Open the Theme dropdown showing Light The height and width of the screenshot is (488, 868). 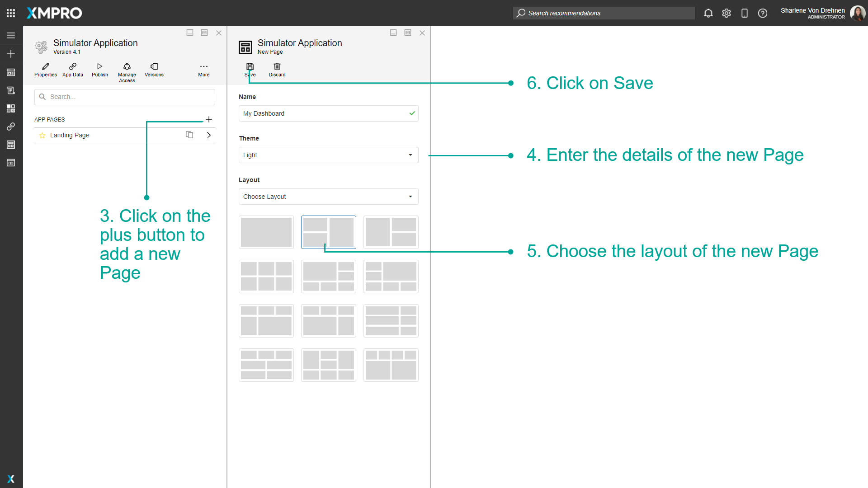pos(328,155)
